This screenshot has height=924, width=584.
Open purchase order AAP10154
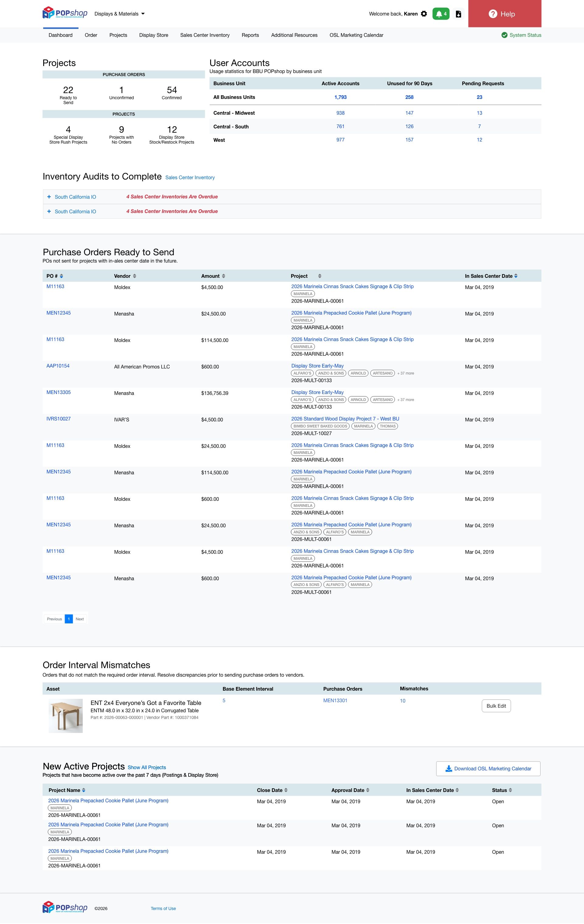click(58, 366)
